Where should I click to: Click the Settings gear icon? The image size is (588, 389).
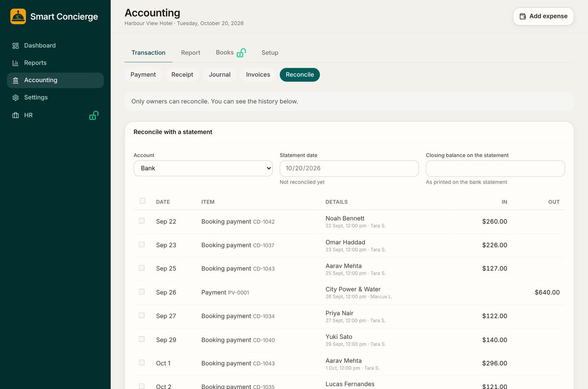16,98
